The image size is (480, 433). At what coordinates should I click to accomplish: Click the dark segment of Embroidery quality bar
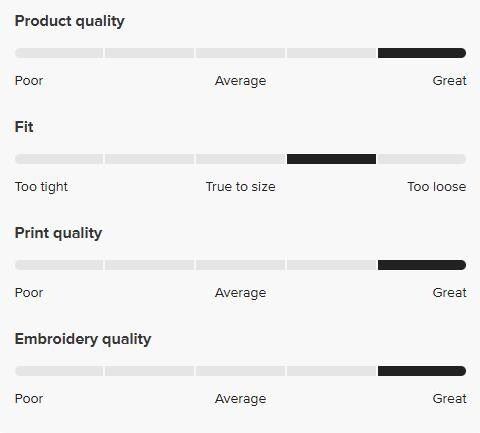[x=422, y=371]
